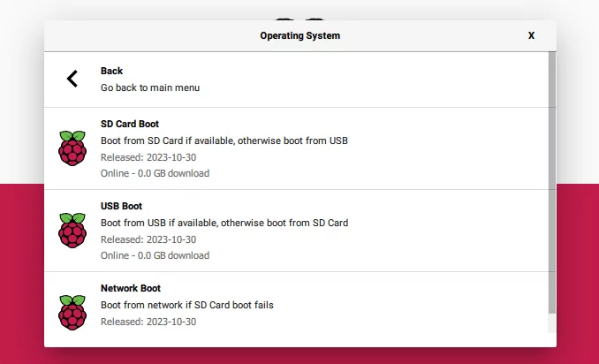Click 'Boot from SD Card if available' description
Screen dimensions: 599x364
tap(224, 140)
